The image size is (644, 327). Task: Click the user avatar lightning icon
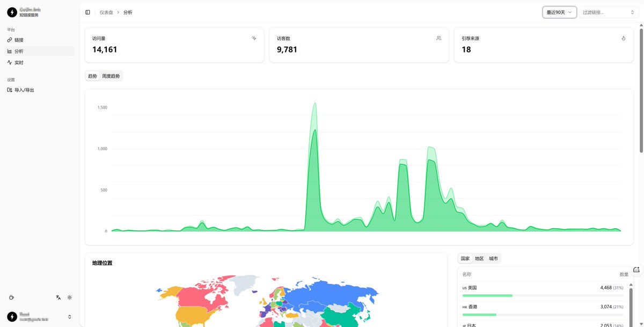pos(12,317)
